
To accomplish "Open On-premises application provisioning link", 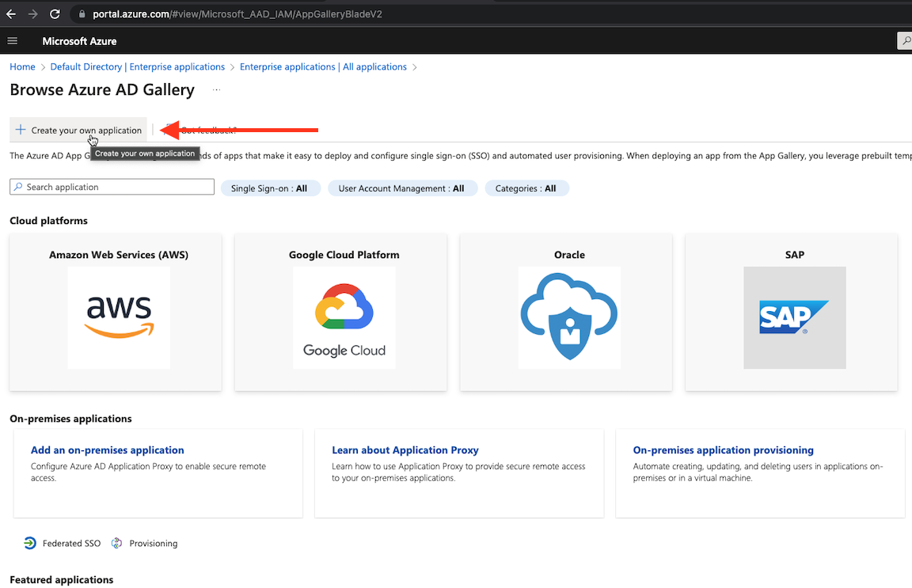I will point(723,450).
